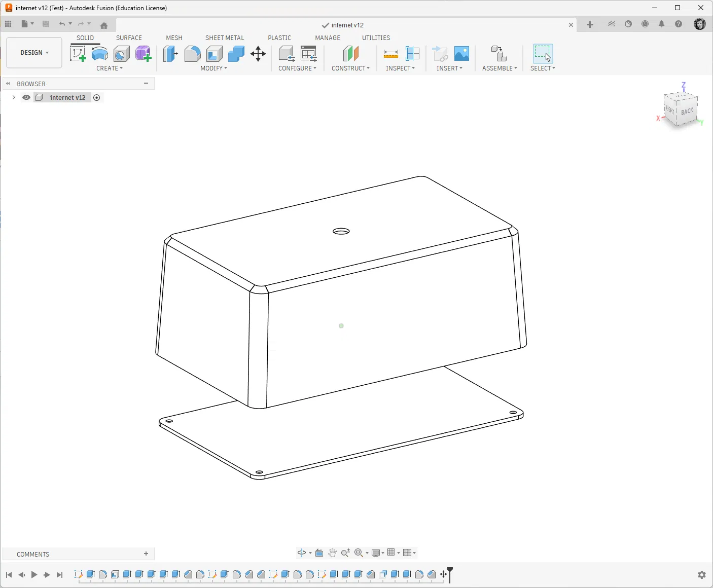Add a new comment with plus button

pyautogui.click(x=146, y=554)
